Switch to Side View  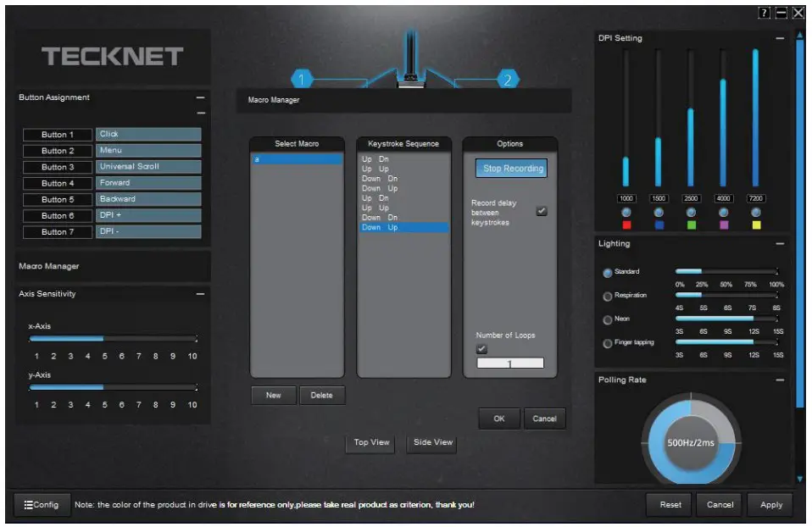click(x=431, y=442)
